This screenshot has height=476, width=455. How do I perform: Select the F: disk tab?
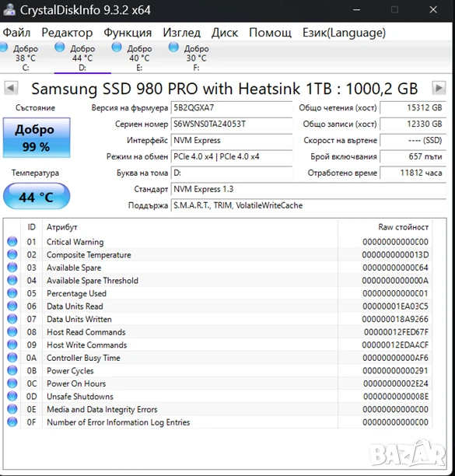point(196,58)
